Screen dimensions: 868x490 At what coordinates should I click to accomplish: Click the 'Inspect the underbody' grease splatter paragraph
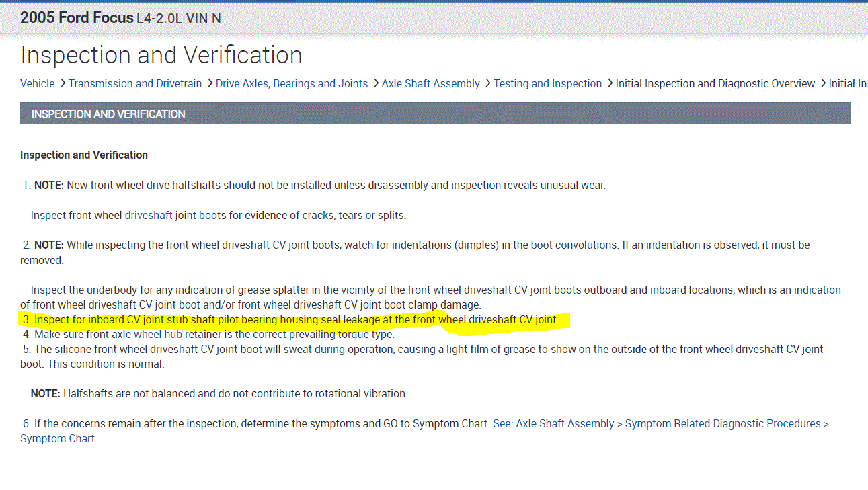coord(430,297)
